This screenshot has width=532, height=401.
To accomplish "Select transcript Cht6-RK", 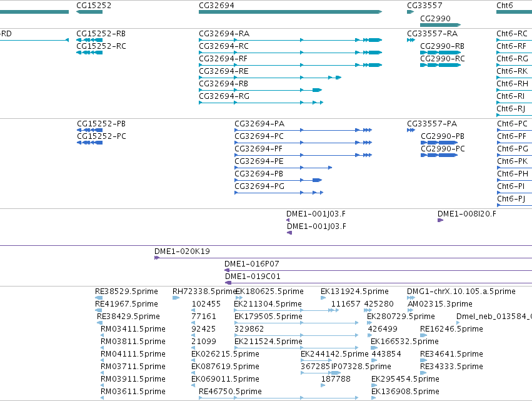I will pos(512,71).
